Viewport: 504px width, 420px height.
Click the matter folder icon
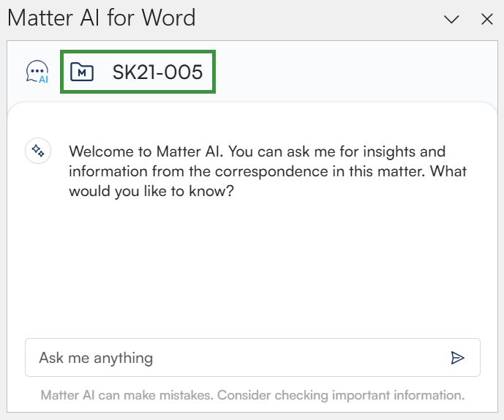[82, 72]
